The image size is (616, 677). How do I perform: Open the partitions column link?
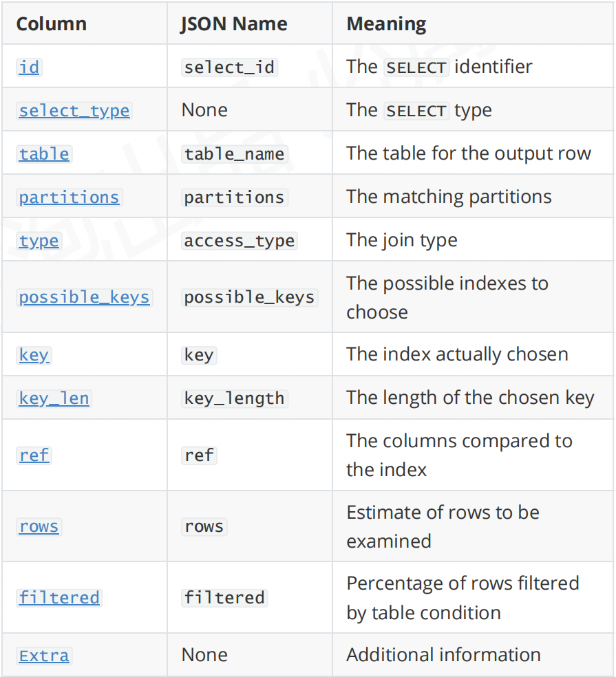69,197
